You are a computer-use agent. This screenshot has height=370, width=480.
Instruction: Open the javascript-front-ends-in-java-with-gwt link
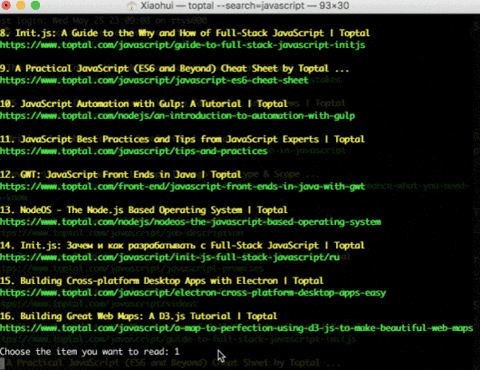(x=183, y=186)
